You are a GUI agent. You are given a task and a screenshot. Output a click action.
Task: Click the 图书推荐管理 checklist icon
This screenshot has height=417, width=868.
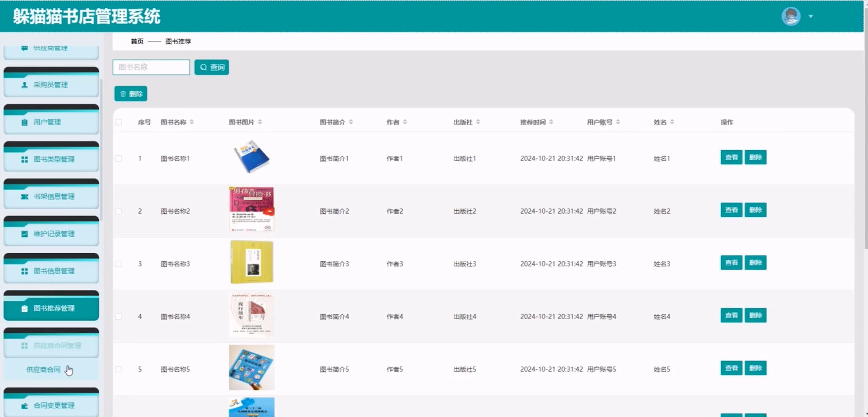click(x=24, y=309)
